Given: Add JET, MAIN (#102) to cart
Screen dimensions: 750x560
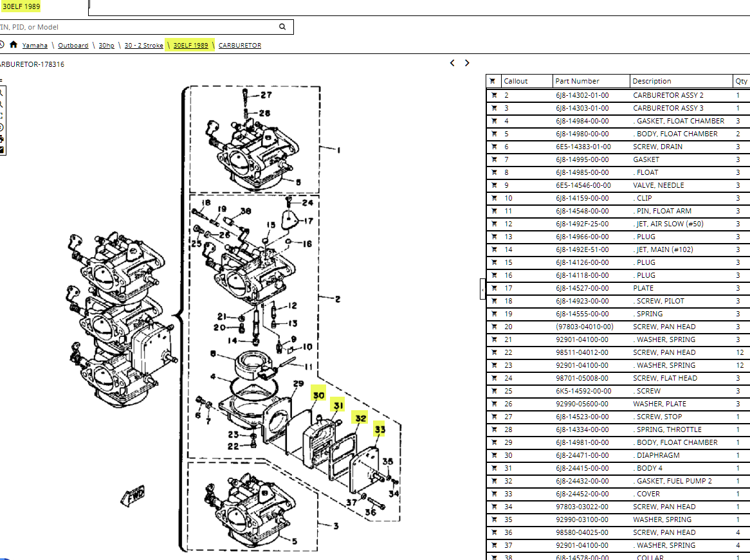Looking at the screenshot, I should tap(493, 249).
